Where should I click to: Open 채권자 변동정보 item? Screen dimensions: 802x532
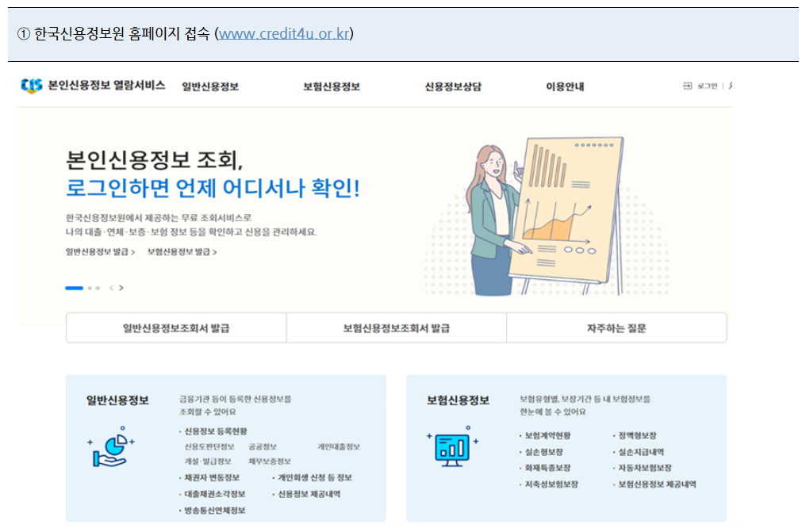(x=212, y=477)
